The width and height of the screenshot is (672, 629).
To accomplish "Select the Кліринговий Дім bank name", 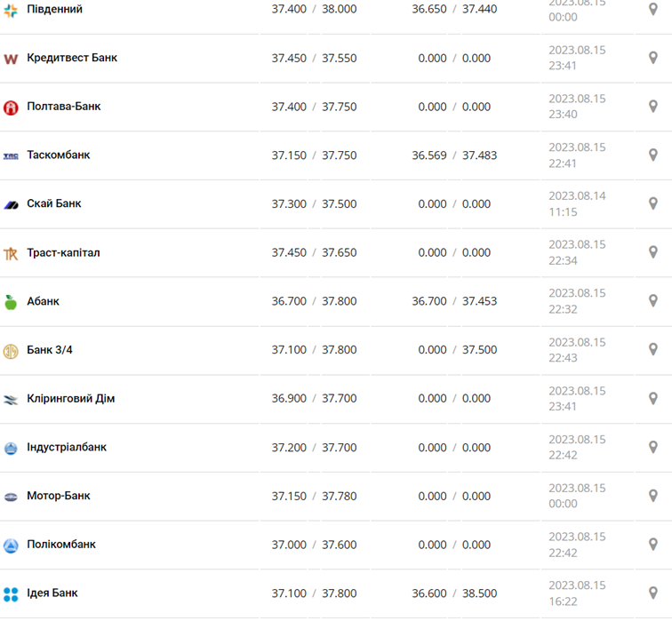I will coord(71,398).
